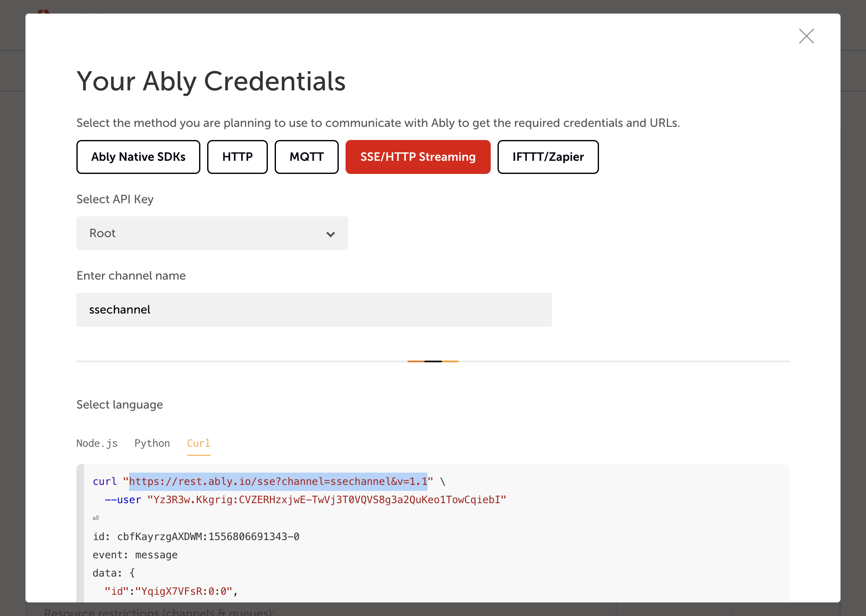
Task: Select the Curl language tab
Action: click(198, 443)
